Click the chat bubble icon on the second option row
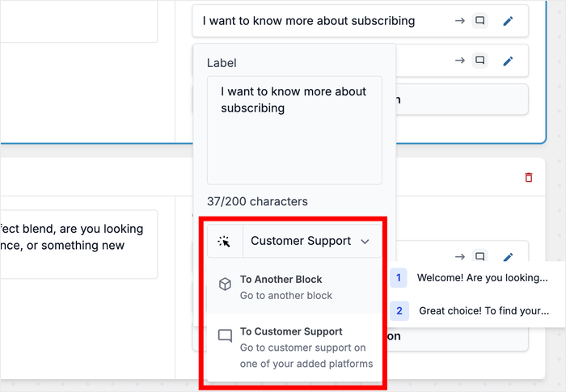This screenshot has width=566, height=392. (x=480, y=61)
